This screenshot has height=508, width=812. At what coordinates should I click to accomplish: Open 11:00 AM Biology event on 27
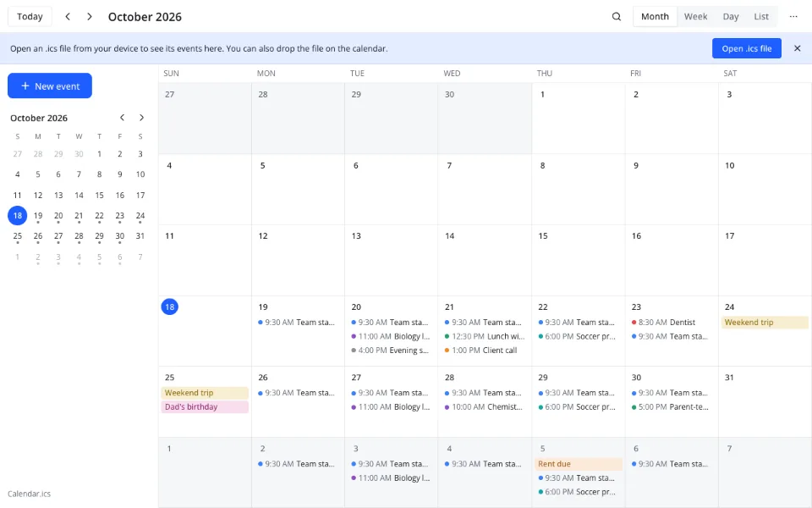(390, 407)
